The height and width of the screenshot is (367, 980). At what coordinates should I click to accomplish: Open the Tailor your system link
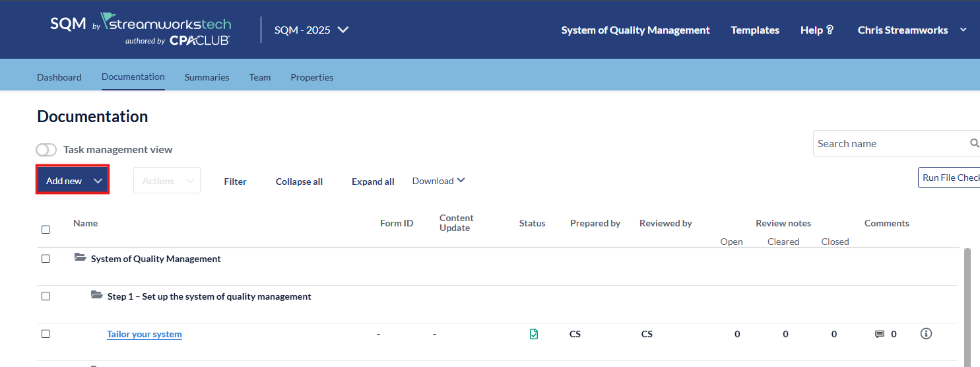[144, 334]
